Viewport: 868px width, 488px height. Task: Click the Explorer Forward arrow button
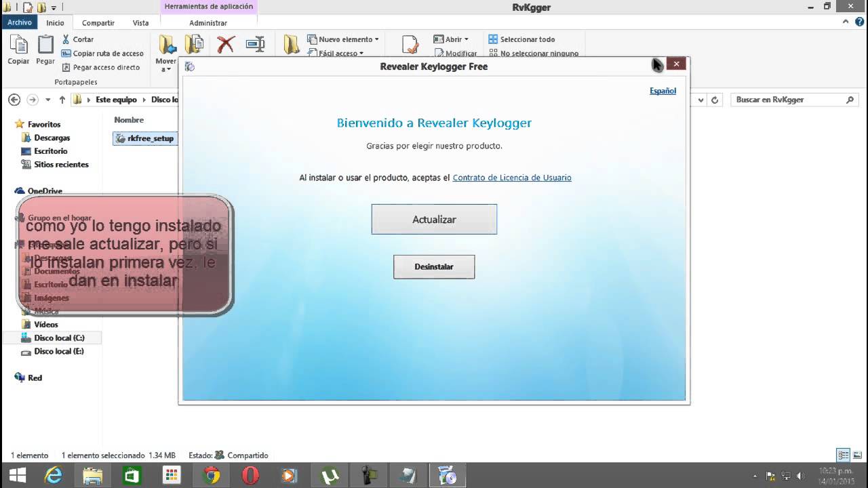[33, 100]
